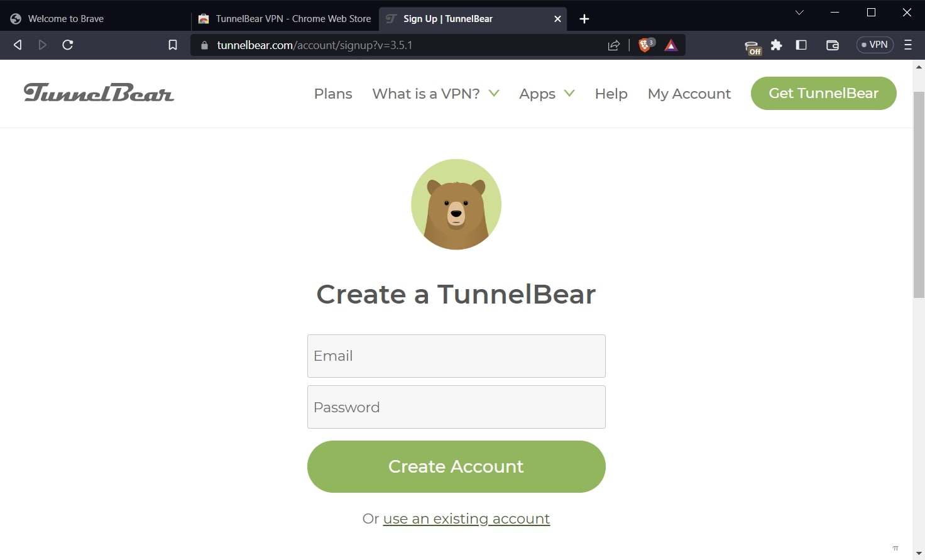View site security via the lock icon

[x=204, y=45]
